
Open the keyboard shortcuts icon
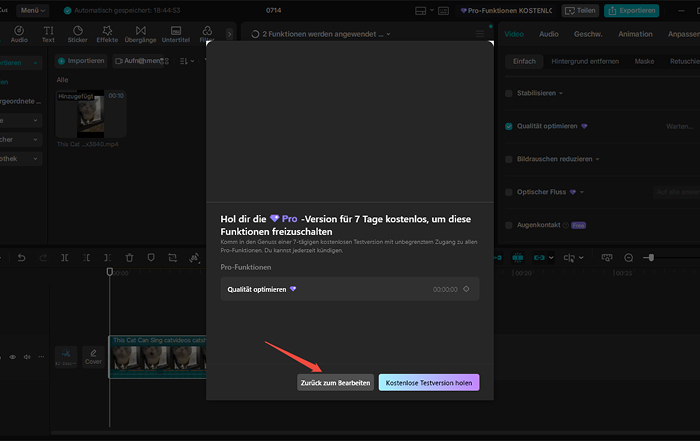click(x=443, y=10)
